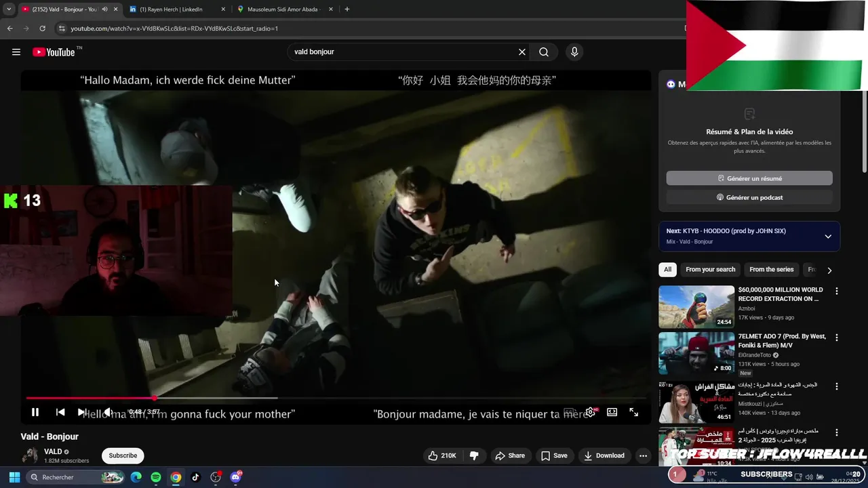
Task: Open player settings gear
Action: (591, 412)
